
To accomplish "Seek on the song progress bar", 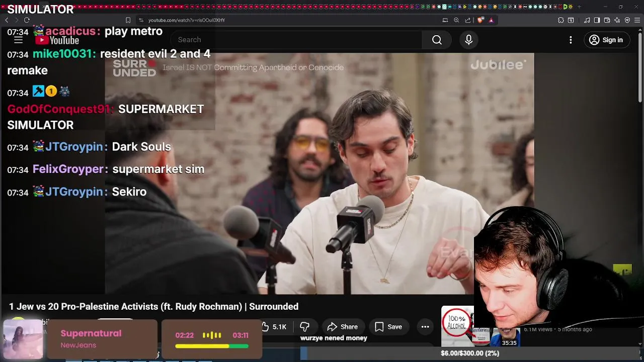I will [212, 346].
